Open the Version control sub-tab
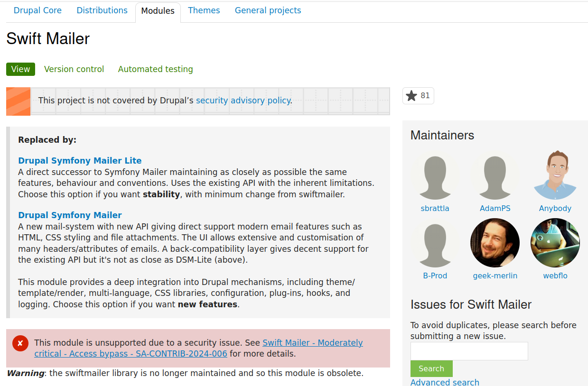Image resolution: width=588 pixels, height=386 pixels. click(74, 69)
